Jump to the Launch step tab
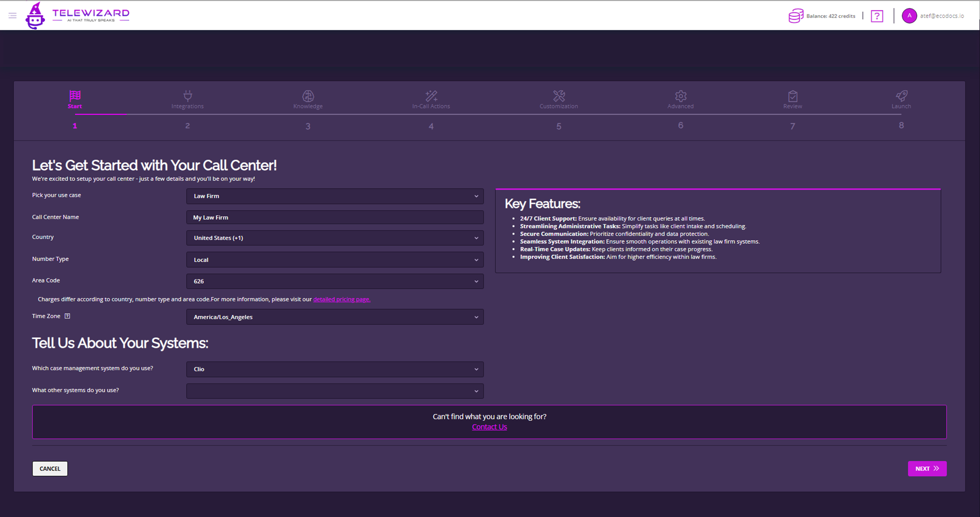The height and width of the screenshot is (517, 980). click(901, 100)
